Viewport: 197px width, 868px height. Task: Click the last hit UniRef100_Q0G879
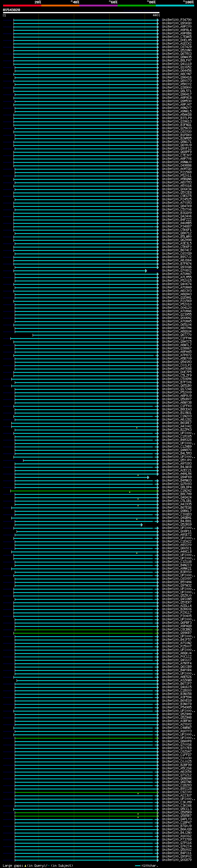point(177,860)
